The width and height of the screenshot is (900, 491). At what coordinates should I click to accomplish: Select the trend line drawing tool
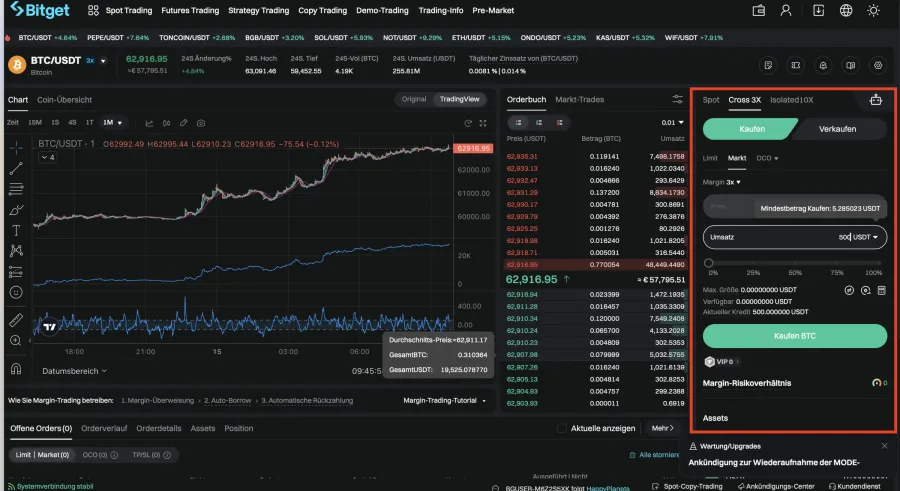coord(15,168)
